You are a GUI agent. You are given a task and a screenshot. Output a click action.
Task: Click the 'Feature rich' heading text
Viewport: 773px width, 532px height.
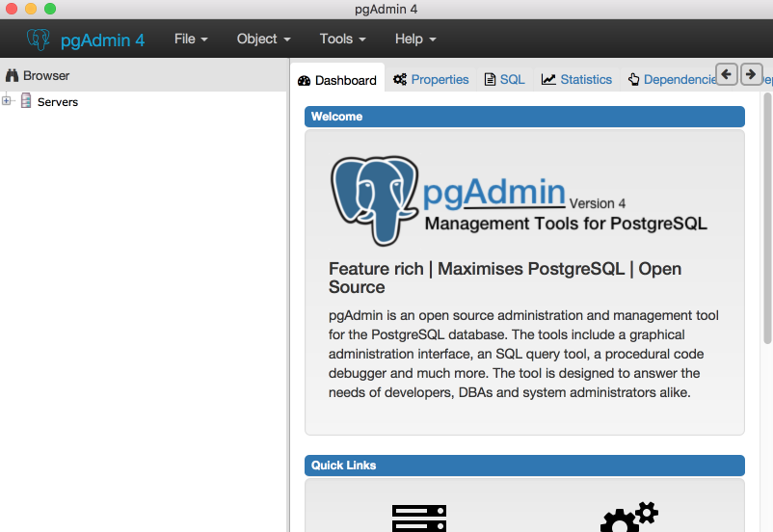(x=376, y=269)
